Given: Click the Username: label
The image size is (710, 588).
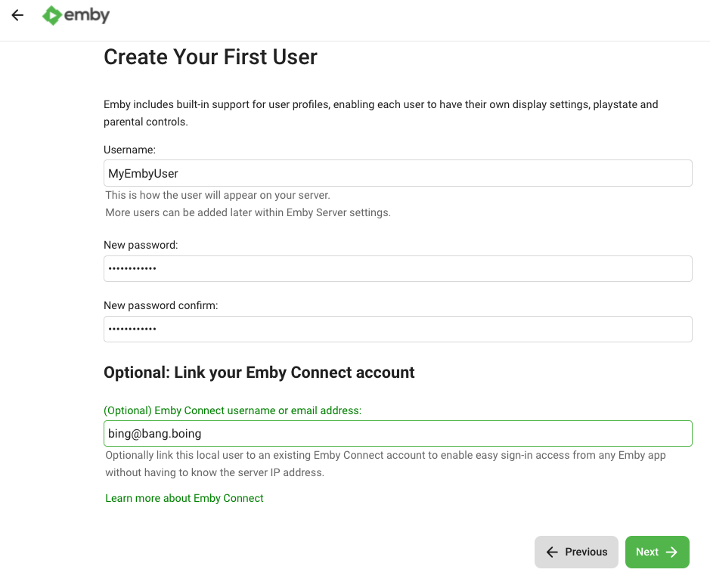Looking at the screenshot, I should [x=129, y=150].
